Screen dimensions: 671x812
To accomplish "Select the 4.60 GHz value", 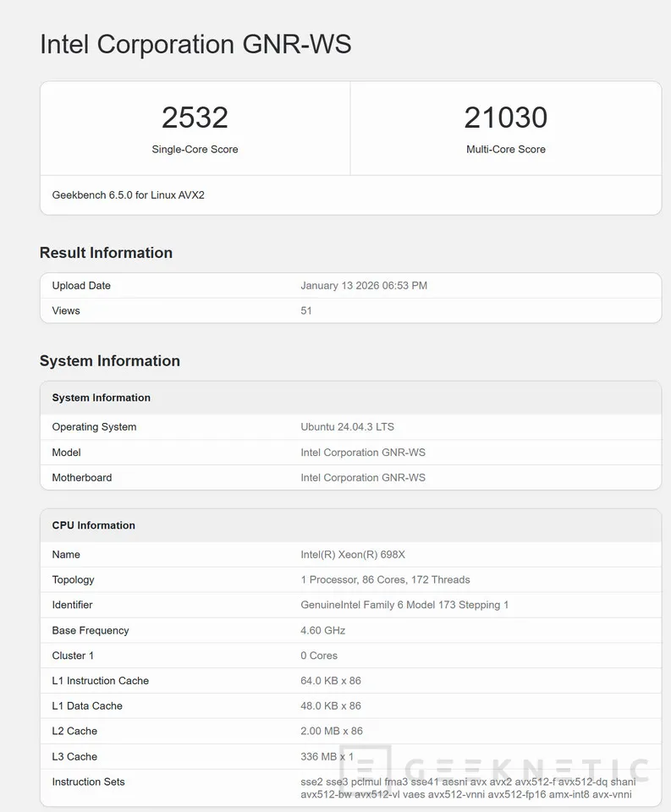I will point(322,630).
